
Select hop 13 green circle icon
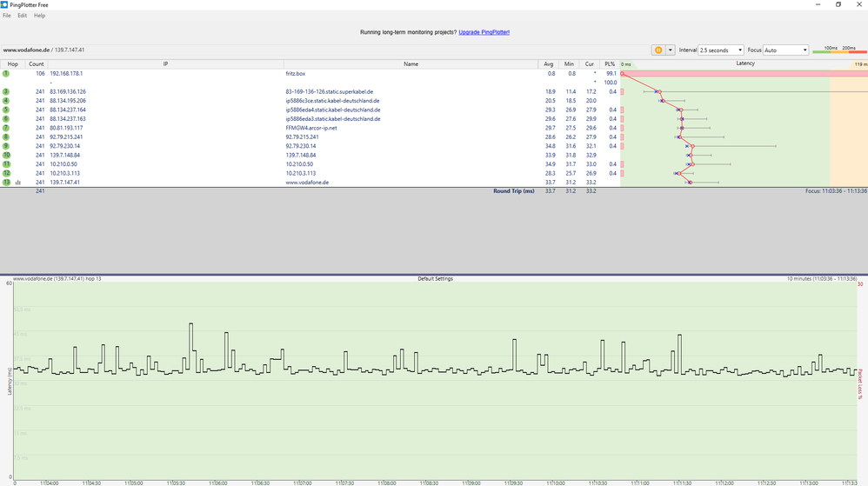(x=6, y=182)
